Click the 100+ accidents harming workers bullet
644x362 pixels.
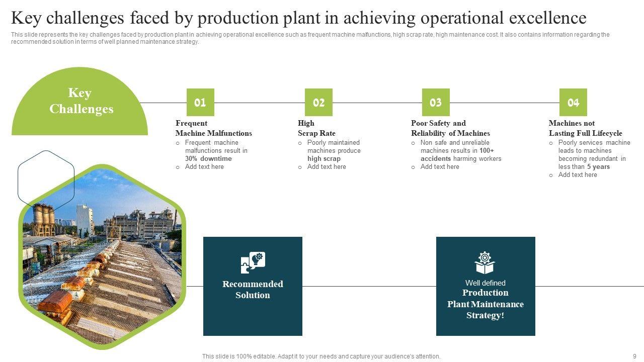[x=461, y=150]
